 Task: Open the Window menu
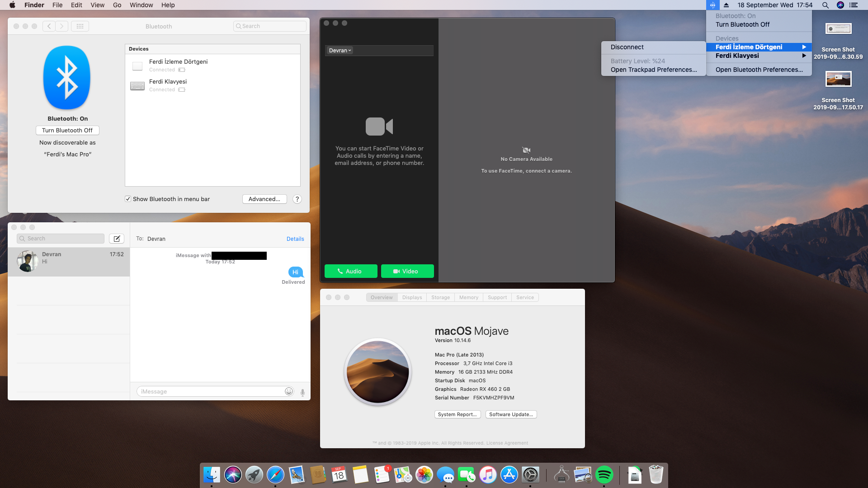[x=142, y=5]
